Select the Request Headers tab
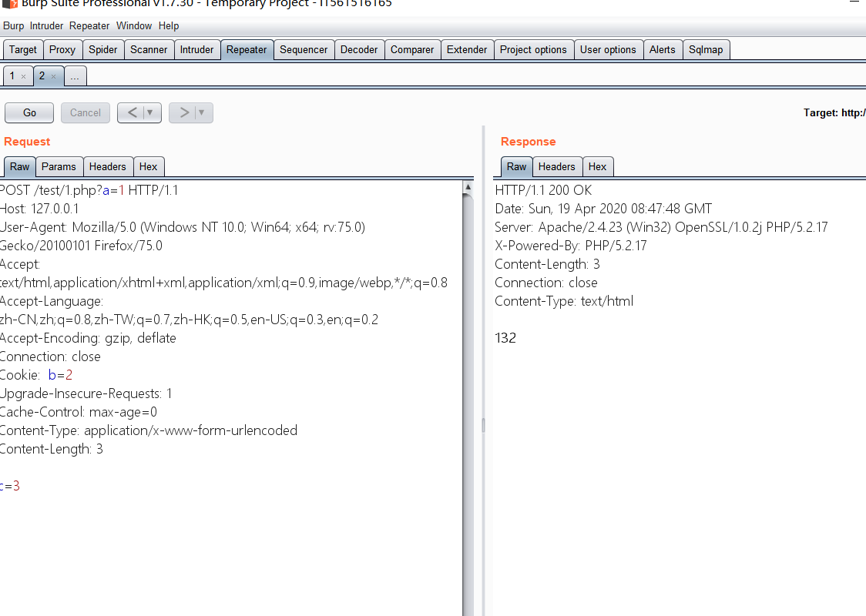 coord(108,166)
